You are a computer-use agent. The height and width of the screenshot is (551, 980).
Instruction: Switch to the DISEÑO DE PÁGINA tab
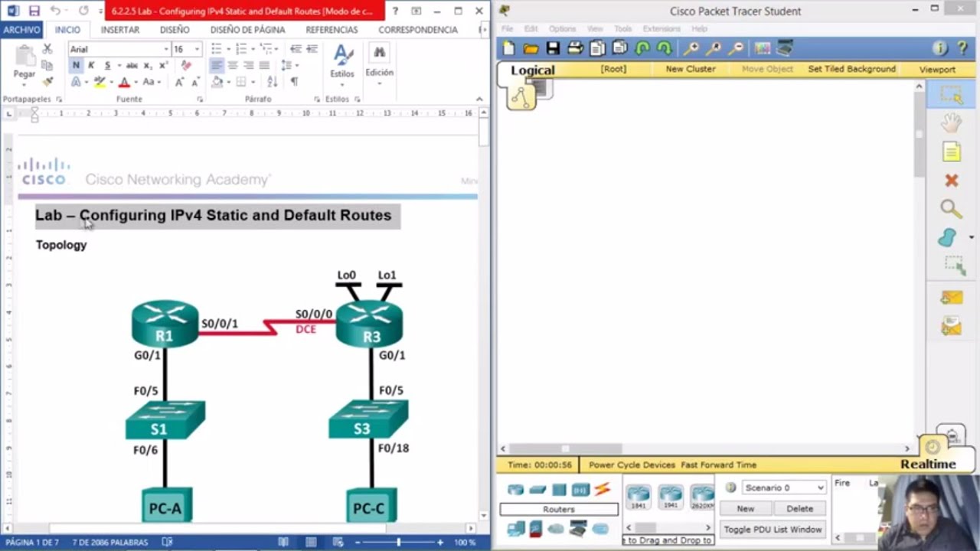pyautogui.click(x=247, y=29)
